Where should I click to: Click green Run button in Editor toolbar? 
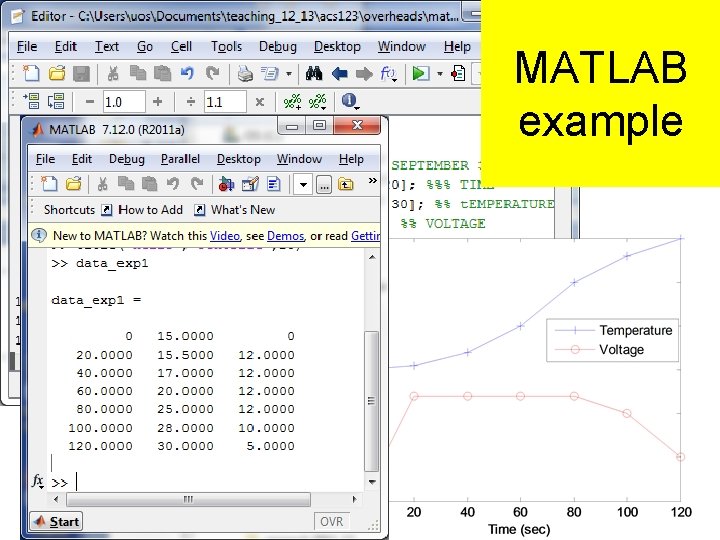tap(420, 73)
